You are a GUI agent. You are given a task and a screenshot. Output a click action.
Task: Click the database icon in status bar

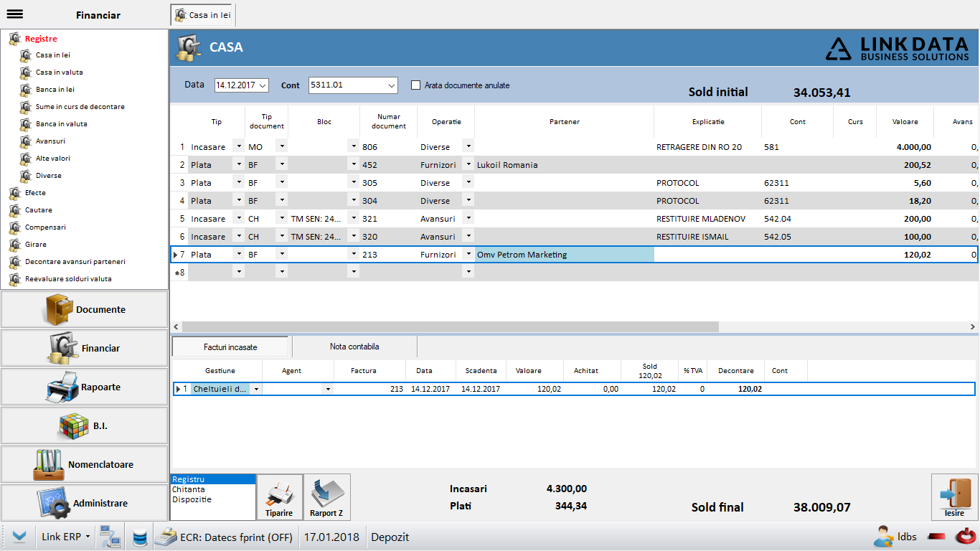pos(140,537)
